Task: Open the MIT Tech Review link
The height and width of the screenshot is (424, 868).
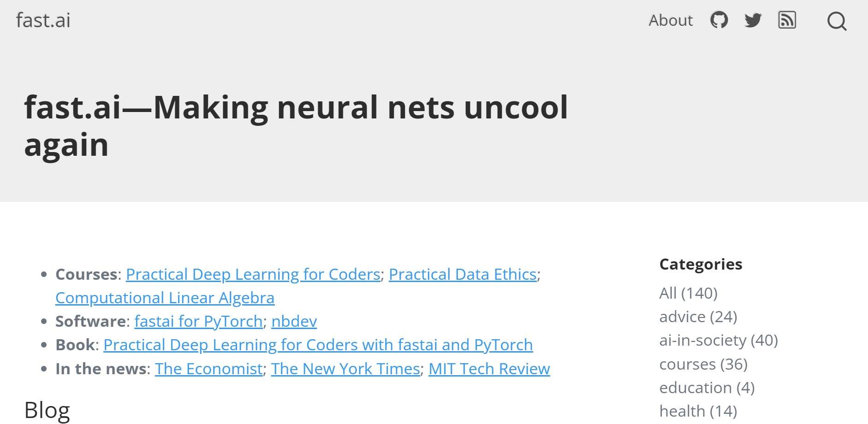Action: coord(489,369)
